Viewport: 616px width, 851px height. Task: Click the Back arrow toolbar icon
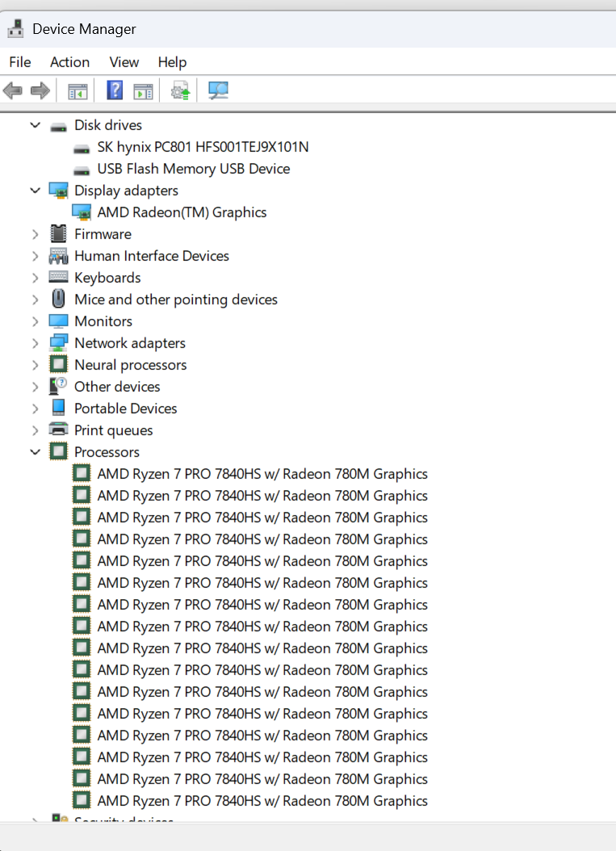pyautogui.click(x=12, y=90)
